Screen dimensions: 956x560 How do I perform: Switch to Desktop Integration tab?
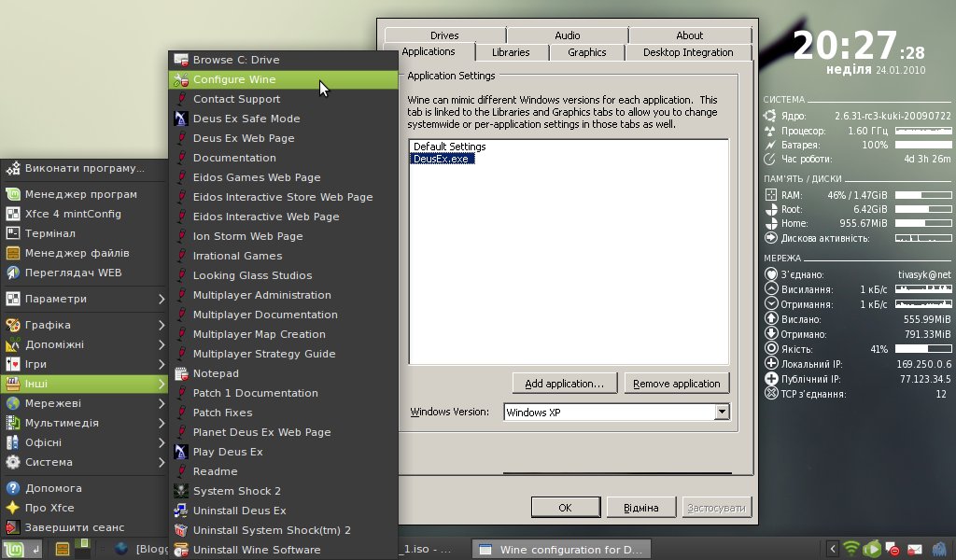click(x=688, y=52)
